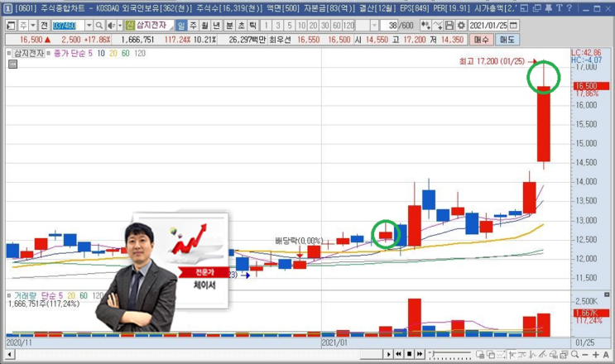Click the green 신 badge icon

tap(130, 26)
